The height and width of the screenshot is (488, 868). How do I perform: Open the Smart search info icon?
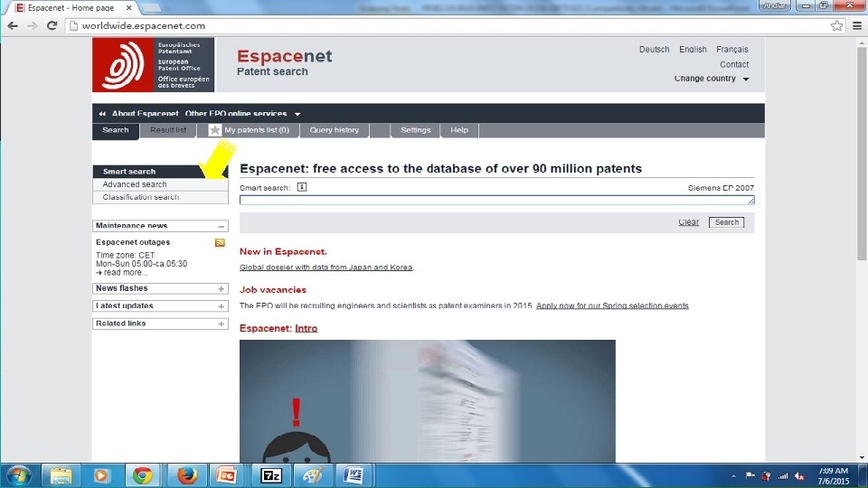point(302,187)
